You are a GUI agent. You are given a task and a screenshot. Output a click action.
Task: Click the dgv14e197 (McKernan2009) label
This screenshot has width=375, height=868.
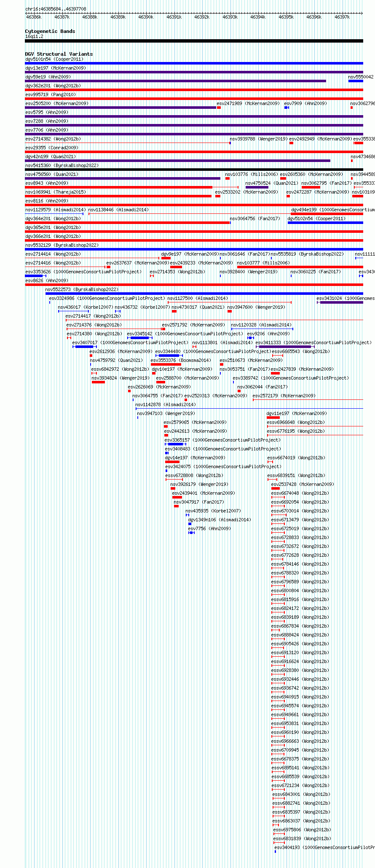click(x=195, y=458)
